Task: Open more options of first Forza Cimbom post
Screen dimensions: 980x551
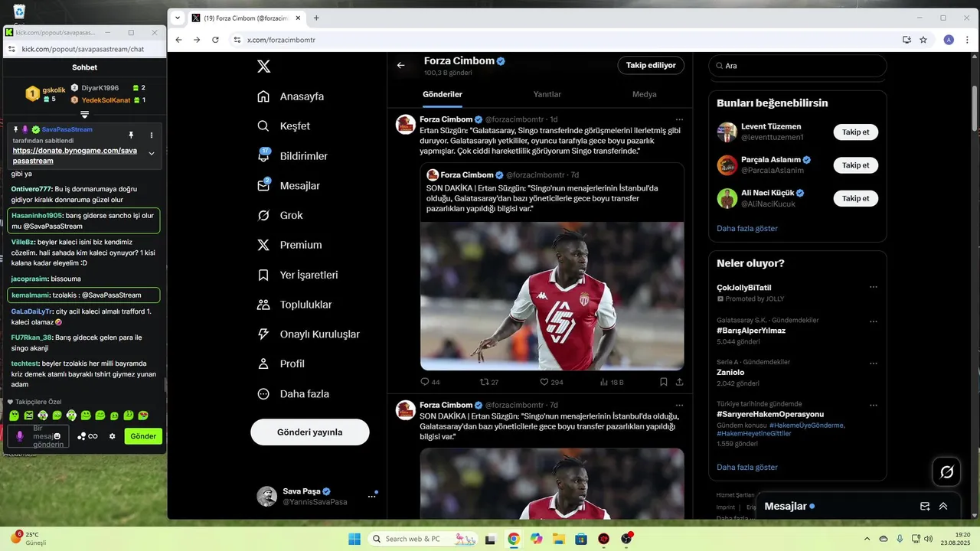Action: pyautogui.click(x=679, y=119)
